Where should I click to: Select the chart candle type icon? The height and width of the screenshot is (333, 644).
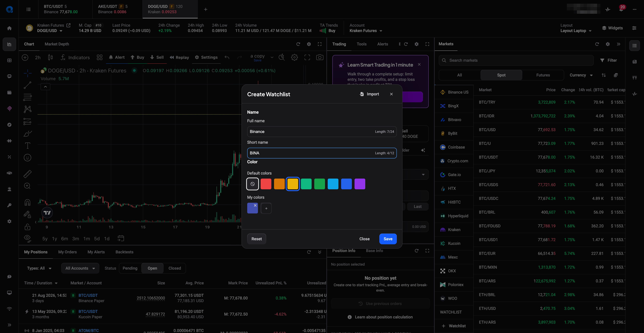[50, 58]
